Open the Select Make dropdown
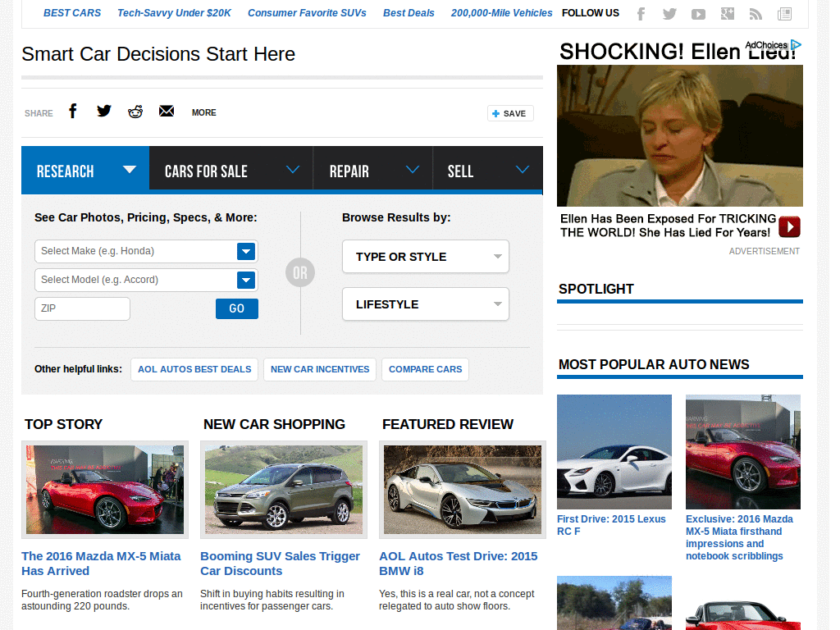 pos(146,251)
